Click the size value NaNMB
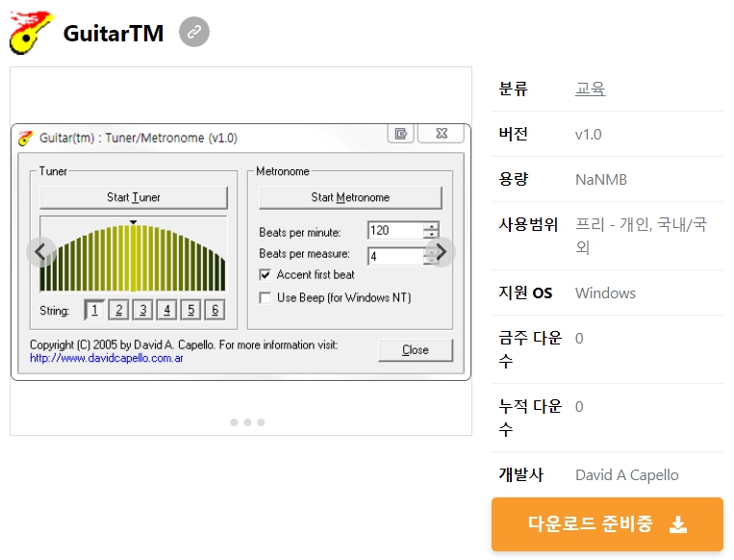Viewport: 734px width, 560px height. [601, 179]
